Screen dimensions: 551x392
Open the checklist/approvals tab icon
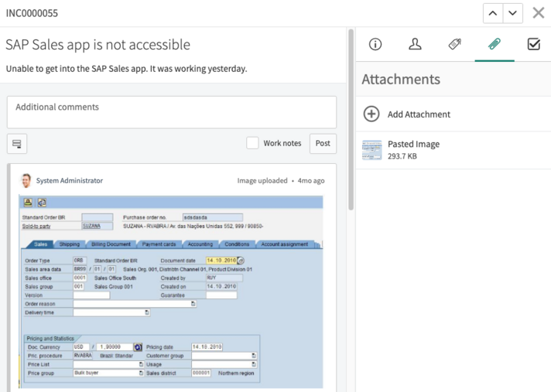[x=534, y=44]
